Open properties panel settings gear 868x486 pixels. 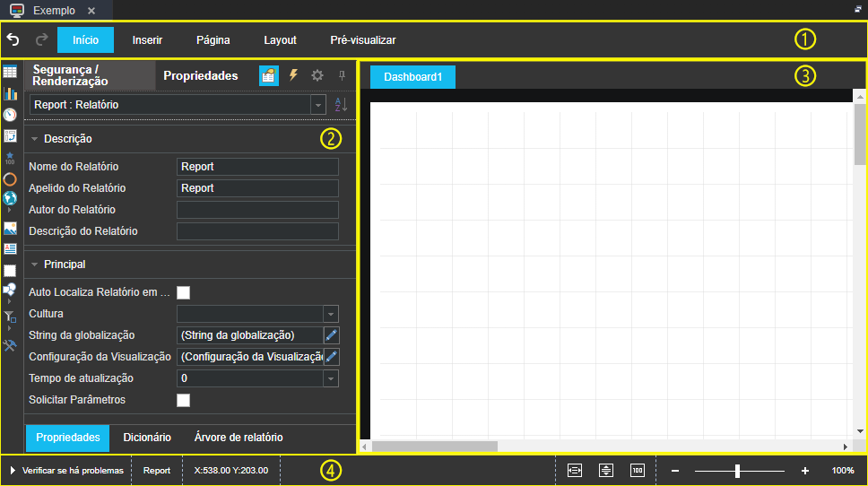point(317,75)
